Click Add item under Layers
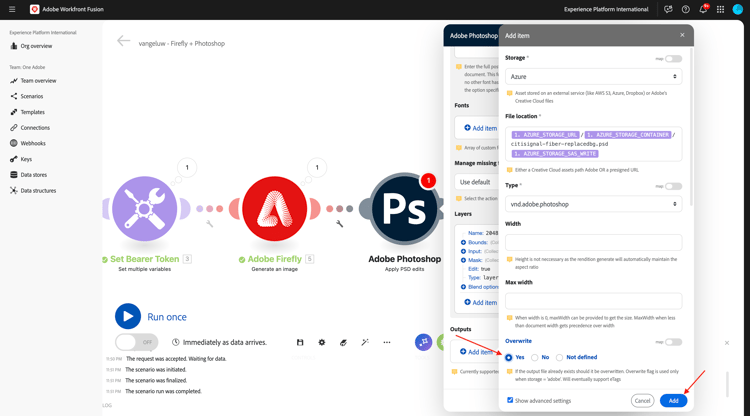750x416 pixels. (481, 303)
